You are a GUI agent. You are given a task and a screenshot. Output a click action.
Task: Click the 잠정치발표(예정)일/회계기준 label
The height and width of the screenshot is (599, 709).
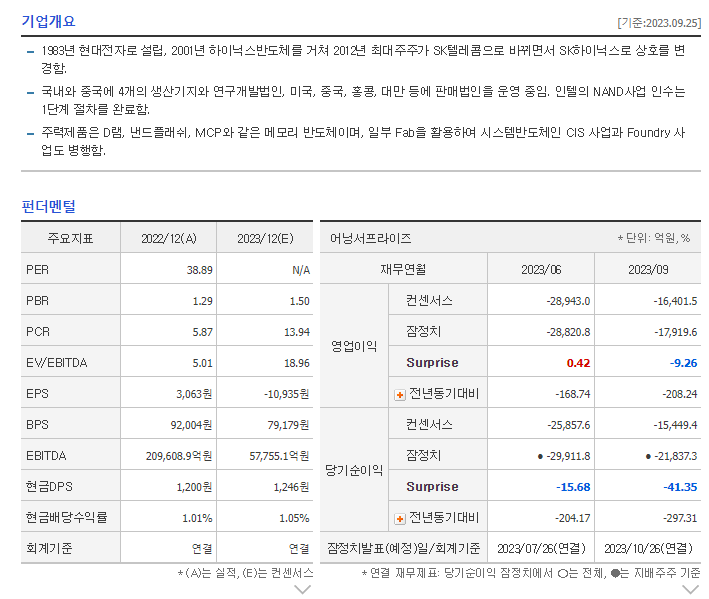click(x=403, y=548)
